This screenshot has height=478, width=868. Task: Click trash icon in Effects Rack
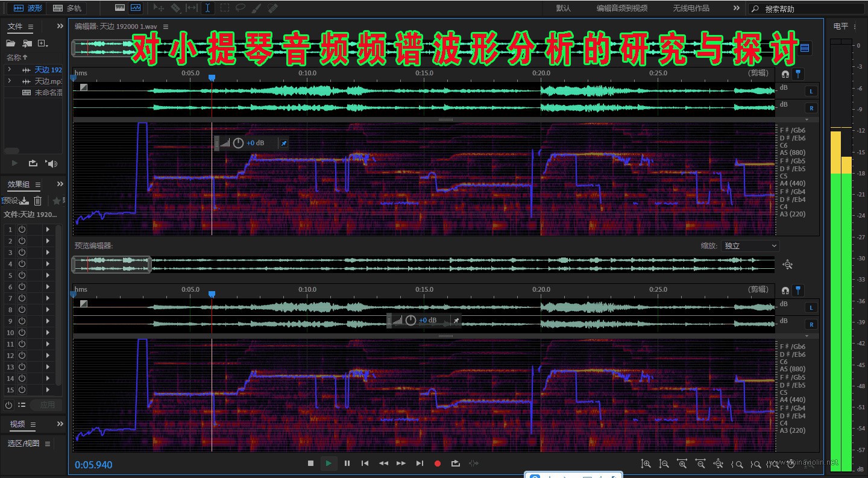37,201
